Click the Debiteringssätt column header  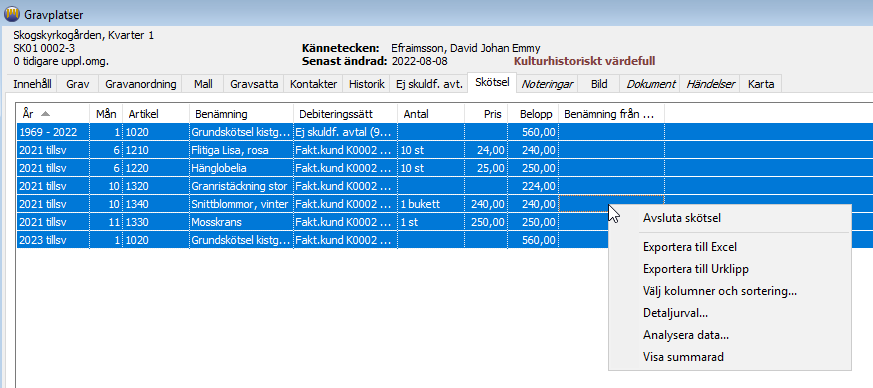(345, 114)
